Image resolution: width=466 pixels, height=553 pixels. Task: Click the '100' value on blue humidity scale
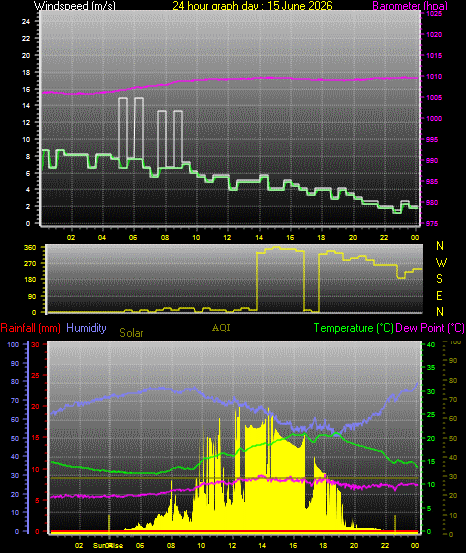tap(13, 345)
